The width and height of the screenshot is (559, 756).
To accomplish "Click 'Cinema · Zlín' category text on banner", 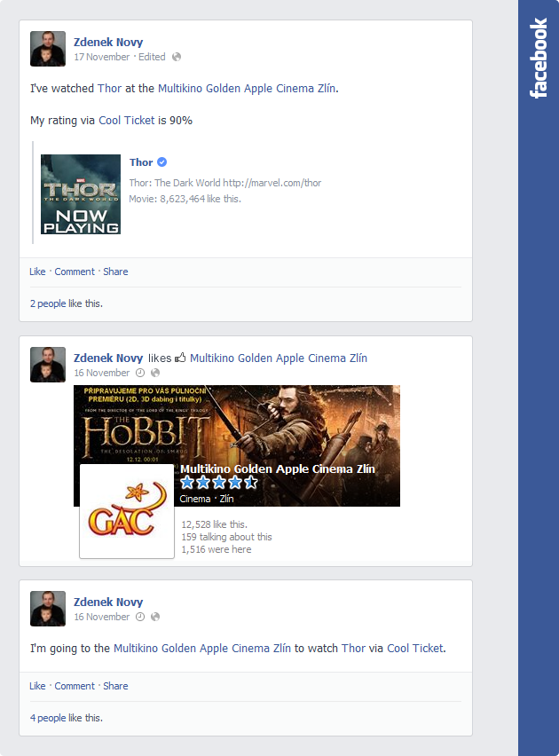I will click(207, 499).
